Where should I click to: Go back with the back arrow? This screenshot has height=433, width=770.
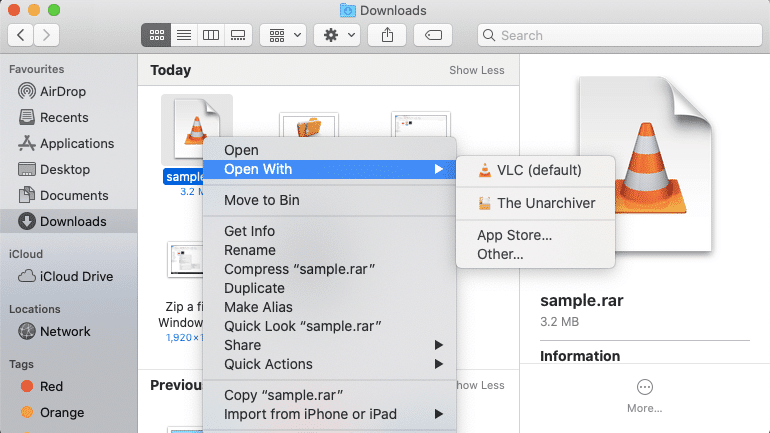click(22, 35)
